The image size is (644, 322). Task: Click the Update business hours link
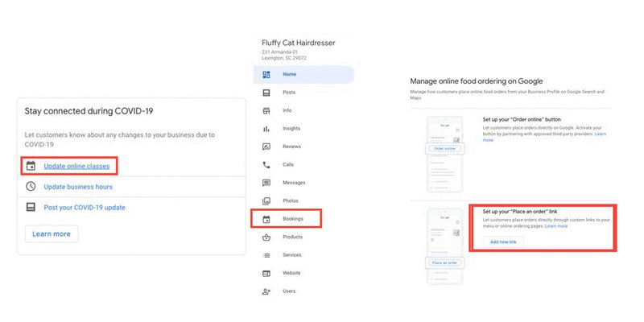click(78, 187)
